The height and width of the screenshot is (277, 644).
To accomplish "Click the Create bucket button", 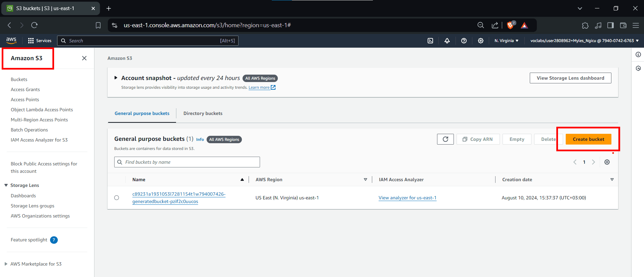I will point(589,139).
